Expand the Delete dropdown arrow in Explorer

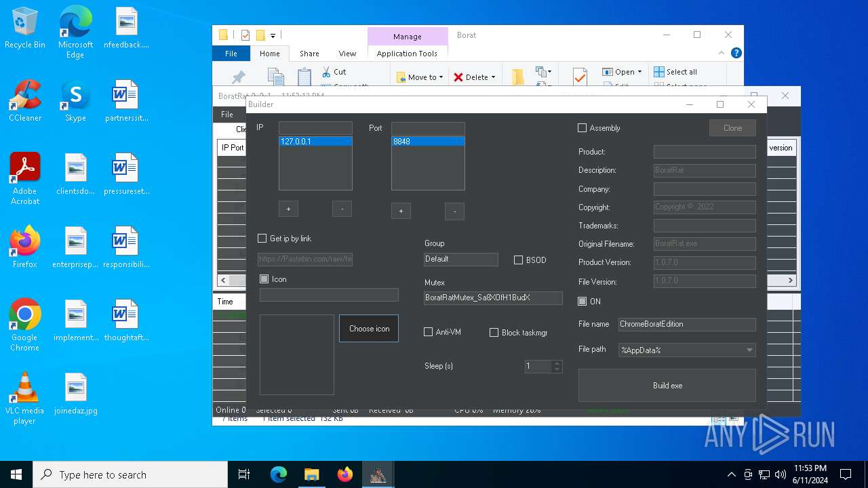pos(493,77)
